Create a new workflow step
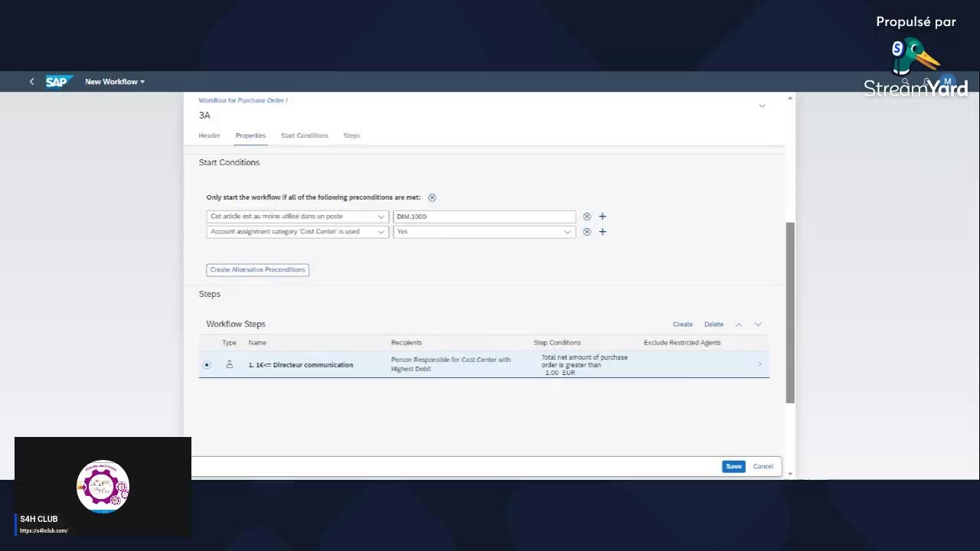Image resolution: width=980 pixels, height=551 pixels. click(683, 324)
